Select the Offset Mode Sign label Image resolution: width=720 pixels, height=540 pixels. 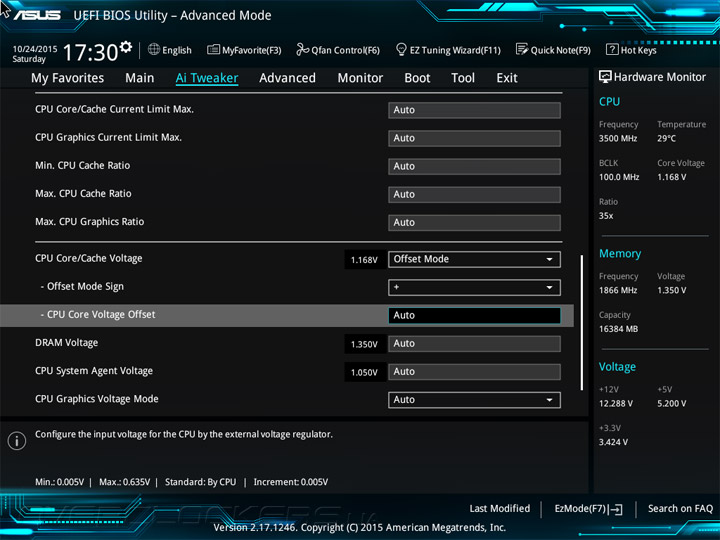82,287
